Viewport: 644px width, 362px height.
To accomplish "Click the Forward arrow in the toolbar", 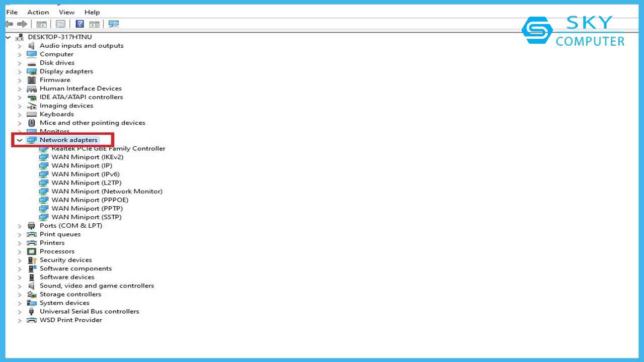I will point(22,24).
